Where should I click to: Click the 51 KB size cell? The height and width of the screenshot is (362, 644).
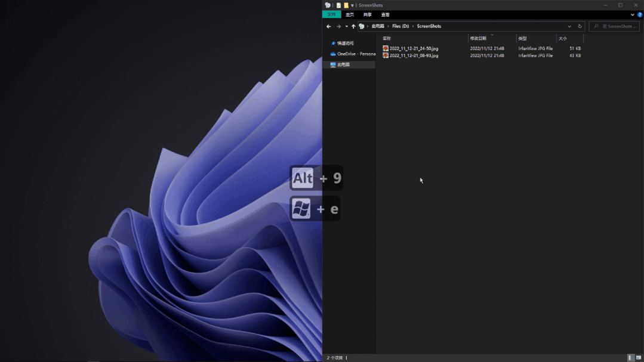point(575,48)
